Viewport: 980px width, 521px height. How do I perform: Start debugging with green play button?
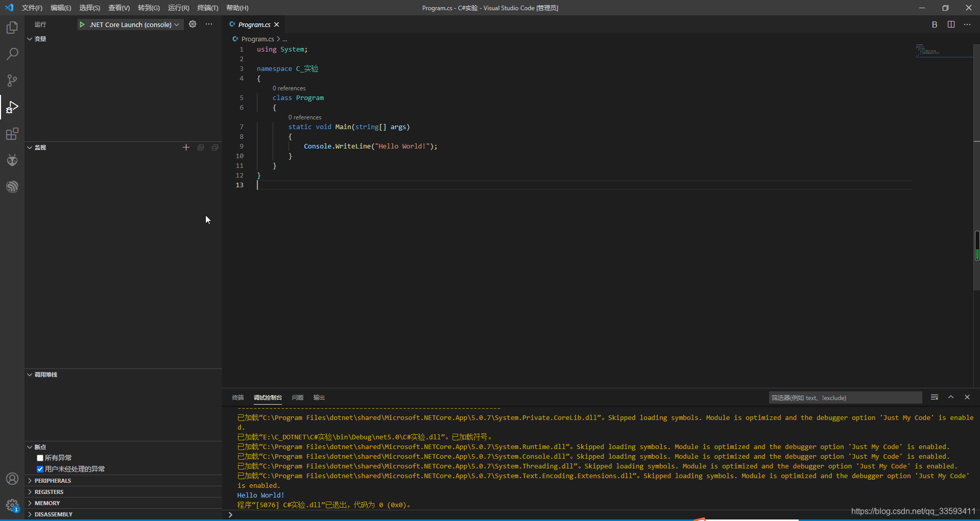[82, 24]
